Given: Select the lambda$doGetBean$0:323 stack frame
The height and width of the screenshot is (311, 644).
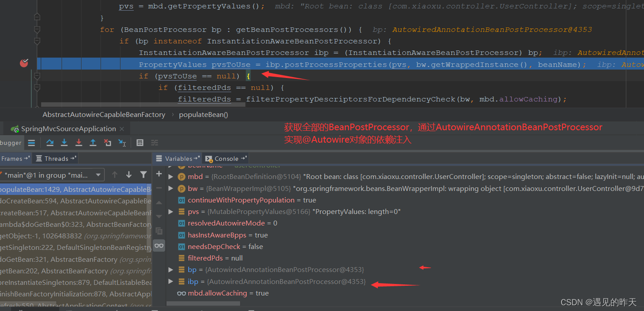Looking at the screenshot, I should [76, 225].
